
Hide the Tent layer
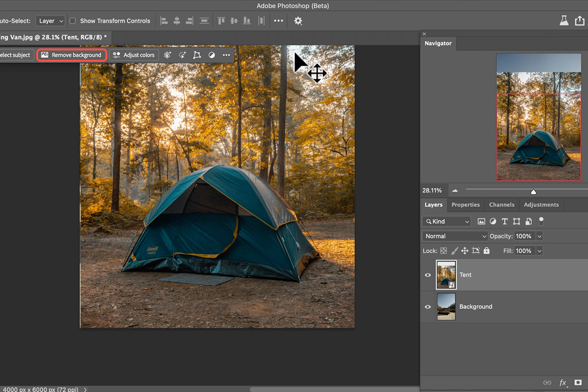pyautogui.click(x=427, y=275)
